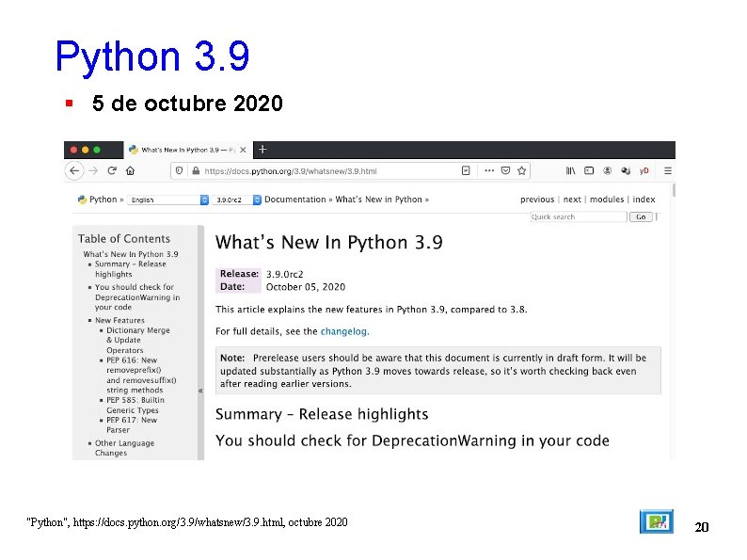
Task: Open DeprecationWarning entry in table of contents
Action: pyautogui.click(x=137, y=296)
